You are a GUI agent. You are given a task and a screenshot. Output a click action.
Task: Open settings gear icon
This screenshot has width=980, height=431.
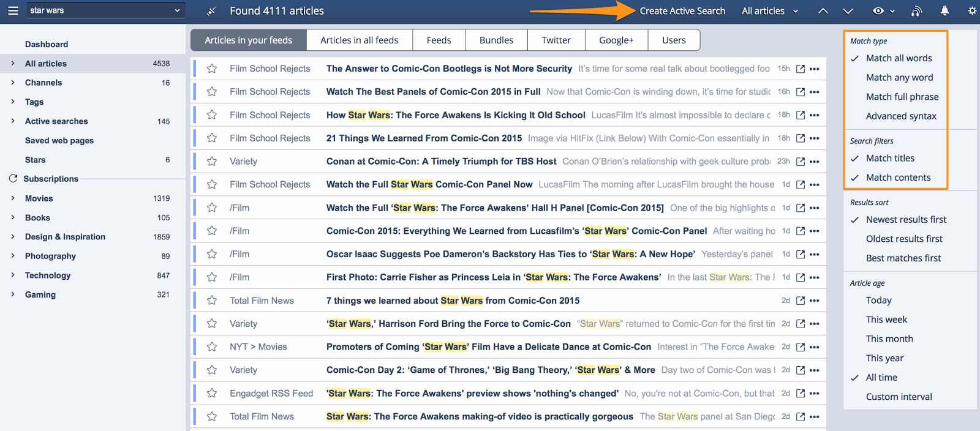[x=972, y=10]
